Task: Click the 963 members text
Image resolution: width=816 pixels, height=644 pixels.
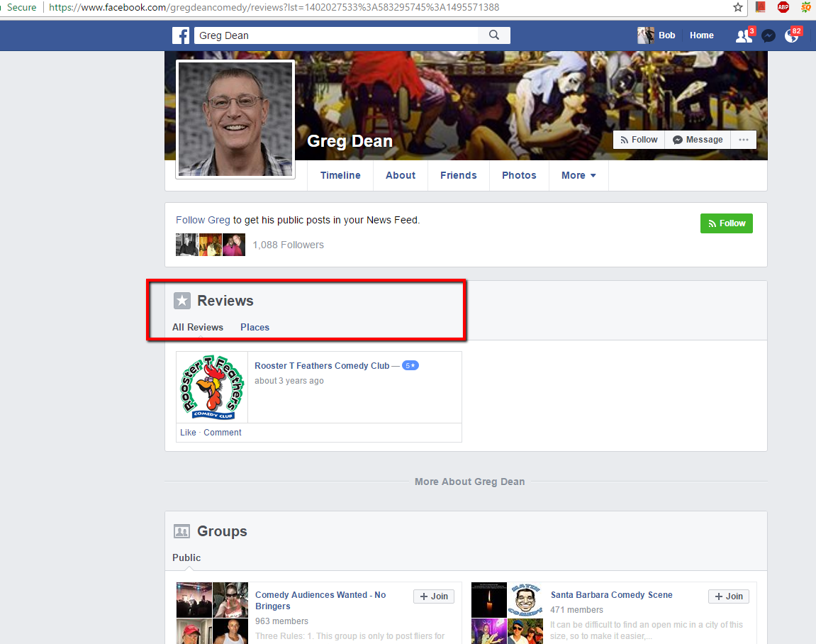Action: click(x=281, y=621)
